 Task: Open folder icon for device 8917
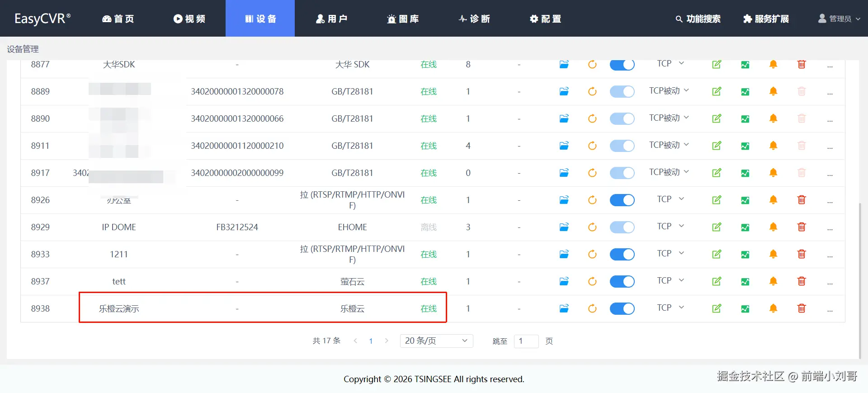[564, 173]
